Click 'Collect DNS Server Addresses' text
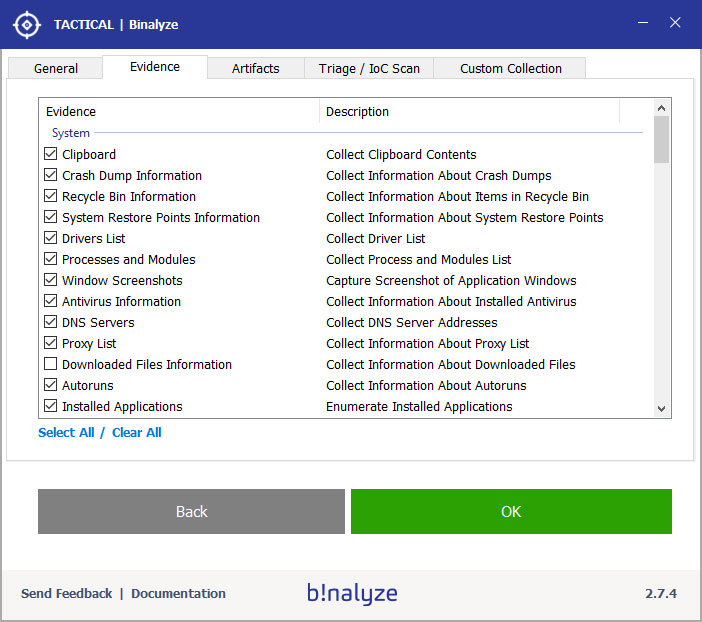The width and height of the screenshot is (702, 622). click(412, 322)
